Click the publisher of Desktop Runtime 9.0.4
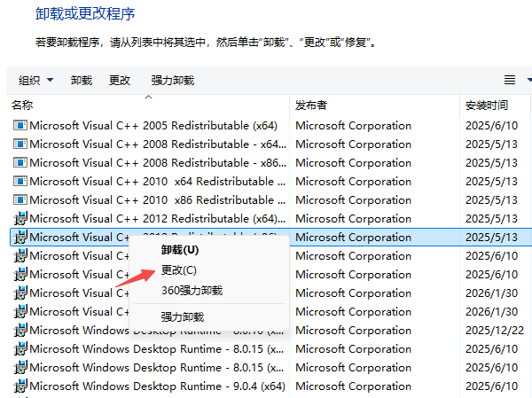Viewport: 532px width, 398px height. [x=353, y=386]
